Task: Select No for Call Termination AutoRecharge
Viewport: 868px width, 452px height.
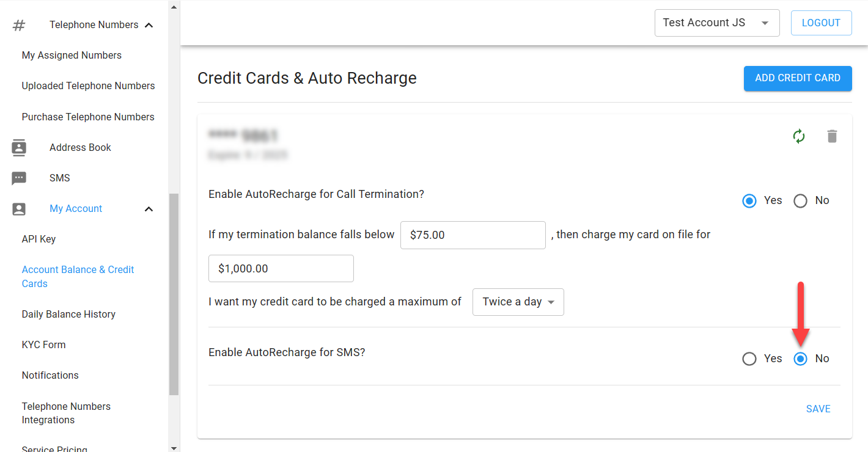Action: click(x=800, y=200)
